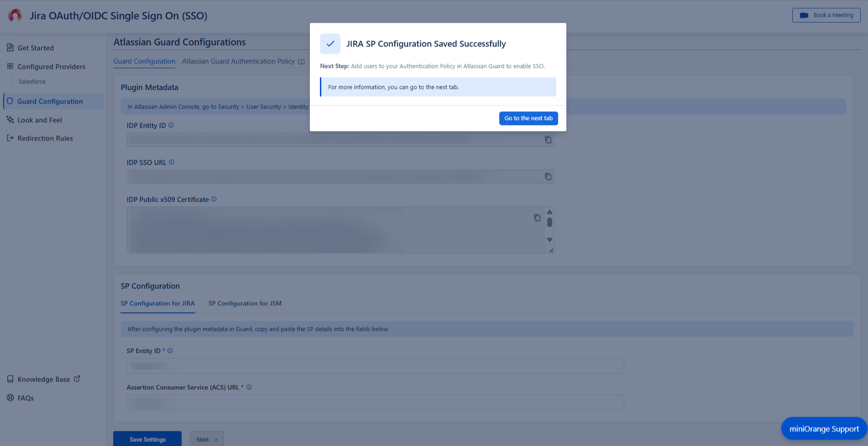Switch to Atlassian Guard Authentication Policy tab

tap(239, 61)
